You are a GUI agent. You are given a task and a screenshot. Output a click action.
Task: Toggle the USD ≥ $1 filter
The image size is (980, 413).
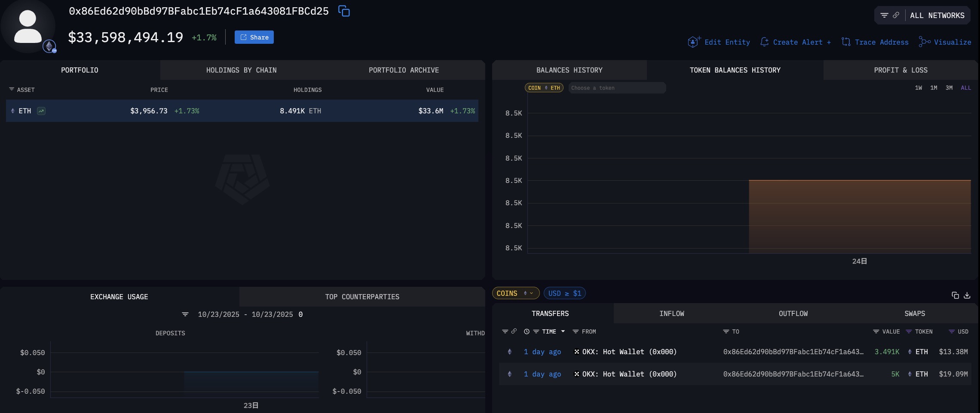tap(564, 293)
